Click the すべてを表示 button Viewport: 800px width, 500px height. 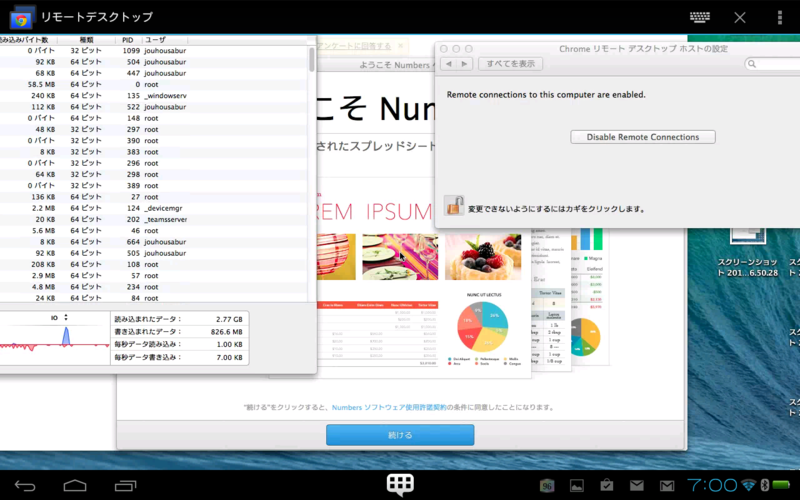pyautogui.click(x=510, y=64)
